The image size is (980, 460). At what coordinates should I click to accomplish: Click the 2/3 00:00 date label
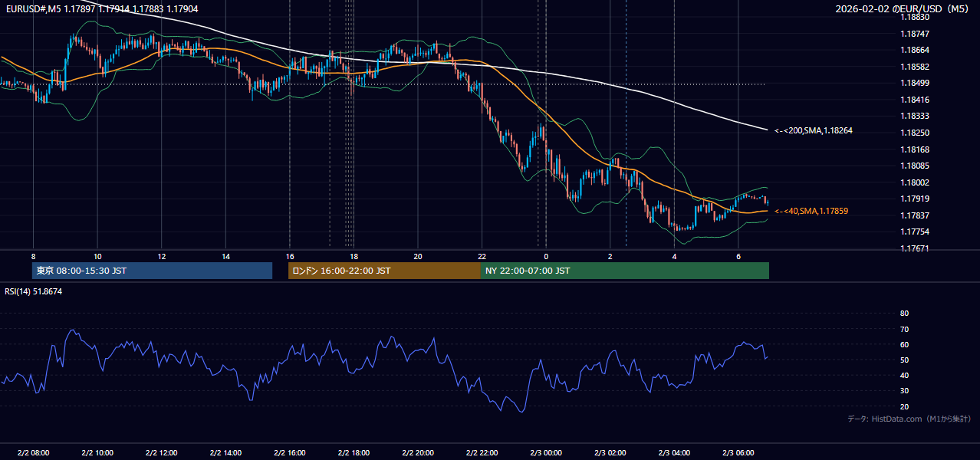(545, 453)
